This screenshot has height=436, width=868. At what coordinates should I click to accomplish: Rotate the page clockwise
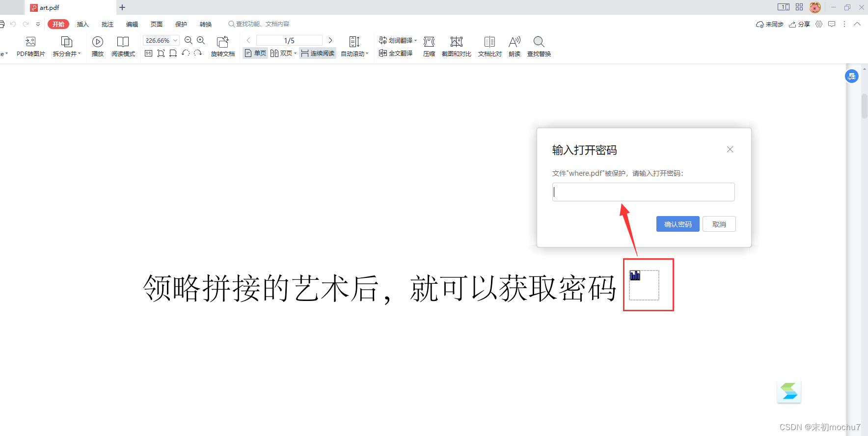click(x=198, y=53)
